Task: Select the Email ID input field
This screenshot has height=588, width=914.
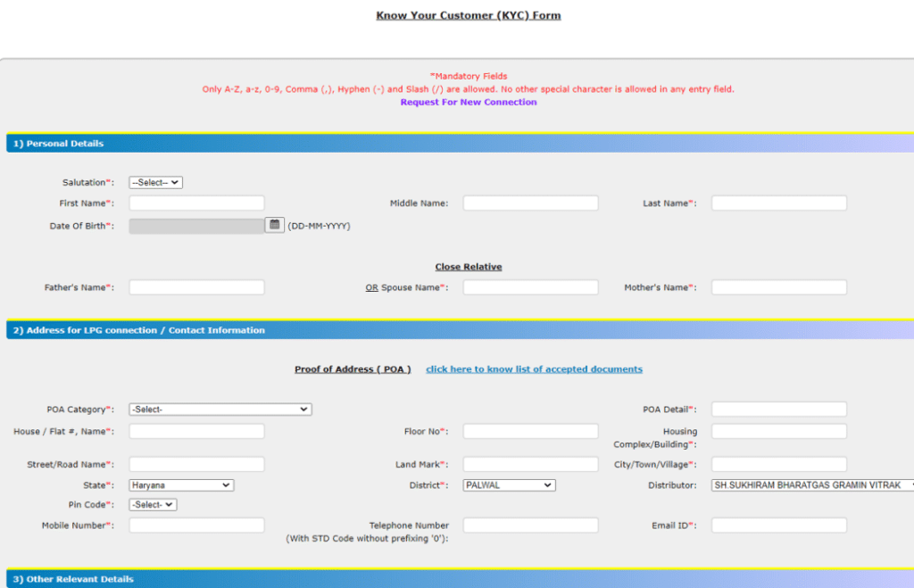Action: click(x=777, y=525)
